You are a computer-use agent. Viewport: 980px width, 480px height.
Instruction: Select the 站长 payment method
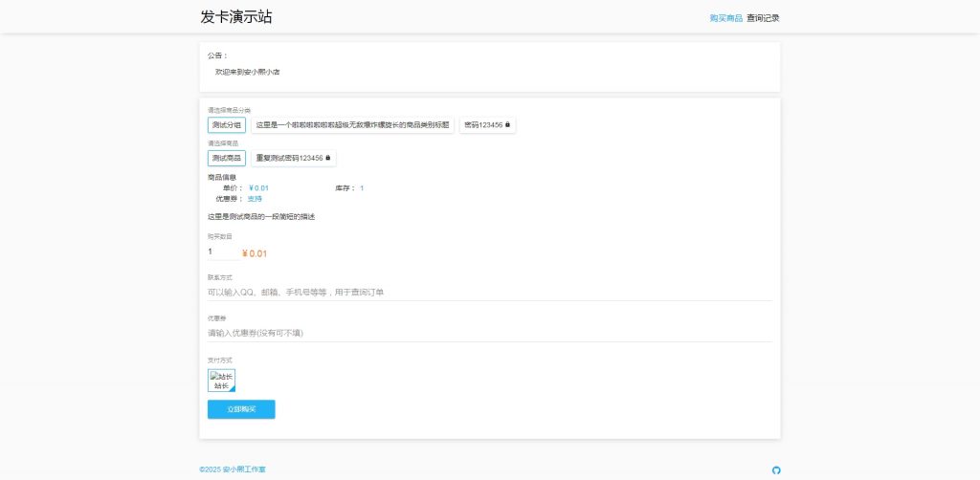pyautogui.click(x=221, y=381)
